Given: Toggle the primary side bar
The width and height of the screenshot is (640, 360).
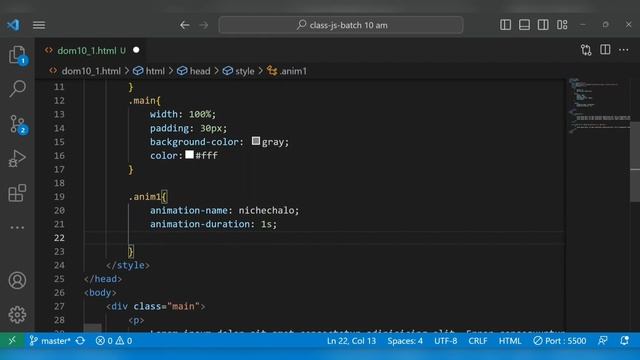Looking at the screenshot, I should 505,25.
